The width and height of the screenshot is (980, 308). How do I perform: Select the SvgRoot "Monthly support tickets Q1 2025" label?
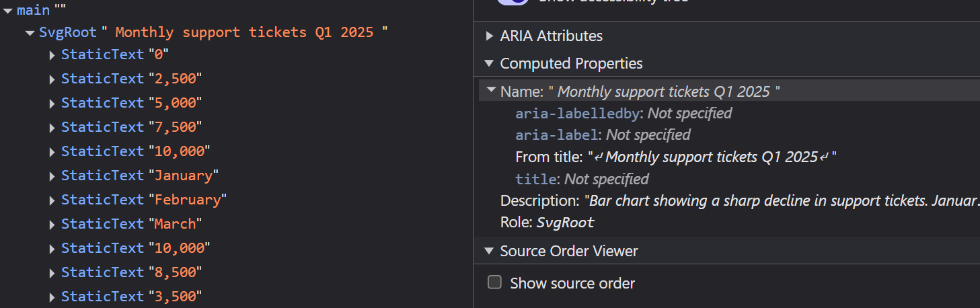(213, 32)
